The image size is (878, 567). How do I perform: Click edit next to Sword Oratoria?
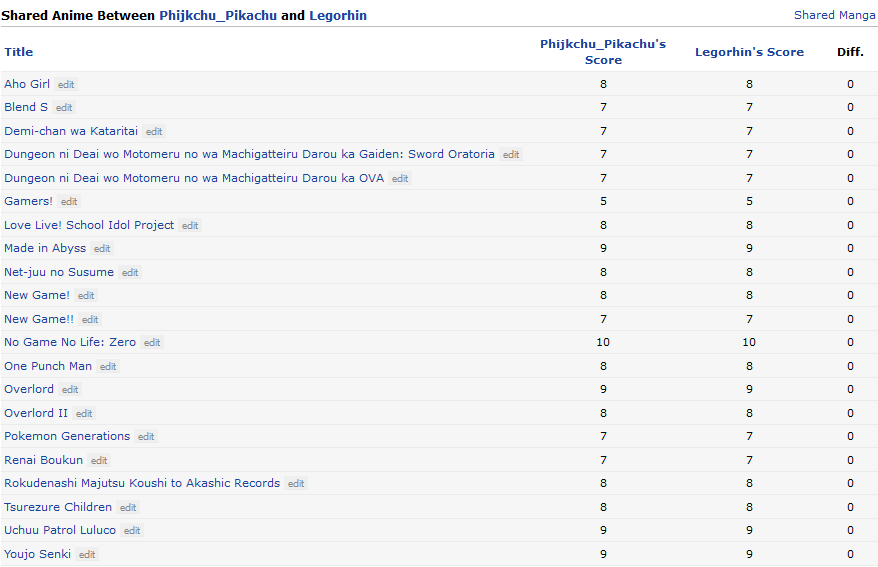pos(511,154)
